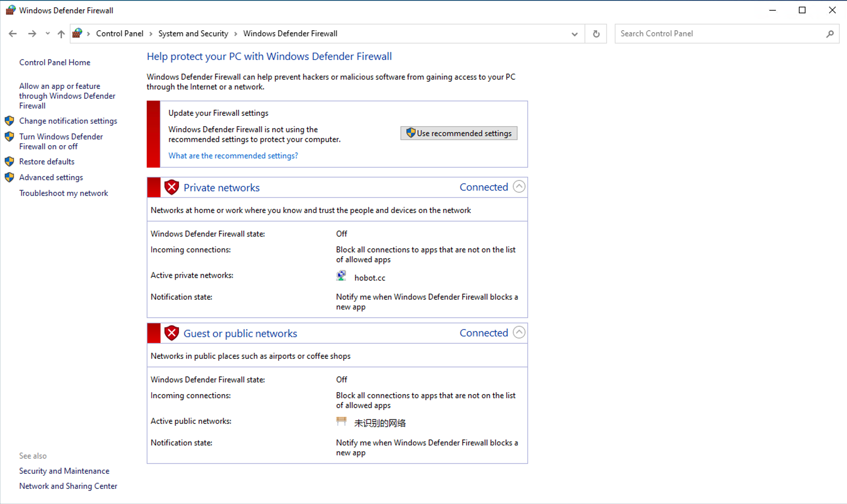Select the Windows Defender Firewall breadcrumb

[x=290, y=34]
